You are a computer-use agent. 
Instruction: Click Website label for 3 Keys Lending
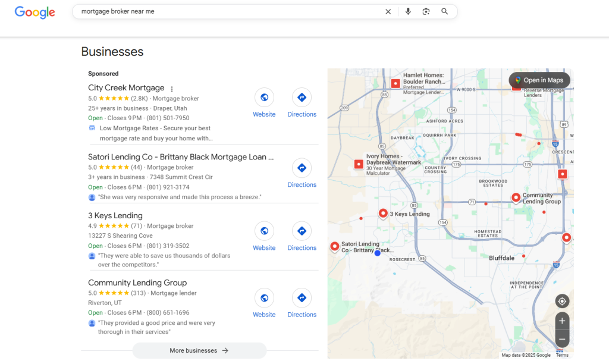[x=264, y=248]
